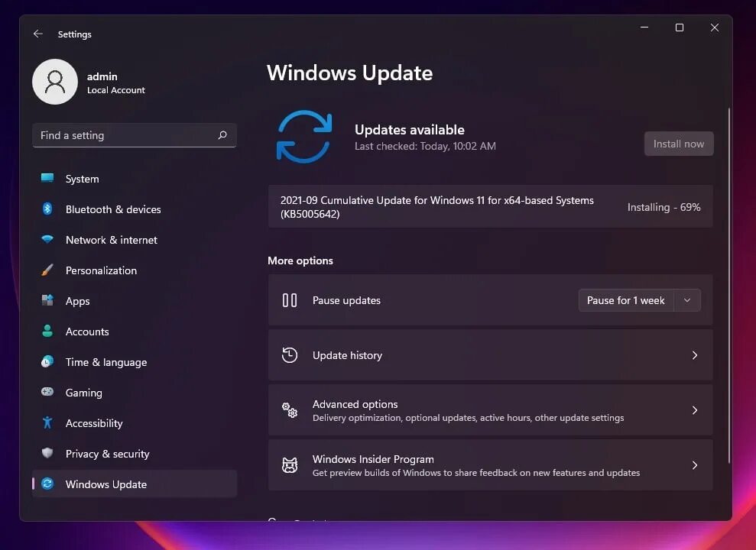Open the Update history row label
Viewport: 756px width, 550px height.
(x=347, y=355)
